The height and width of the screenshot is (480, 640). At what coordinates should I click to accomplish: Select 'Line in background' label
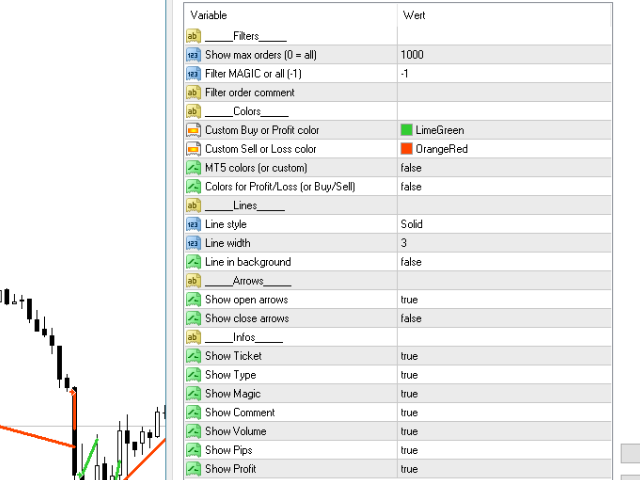[x=248, y=262]
